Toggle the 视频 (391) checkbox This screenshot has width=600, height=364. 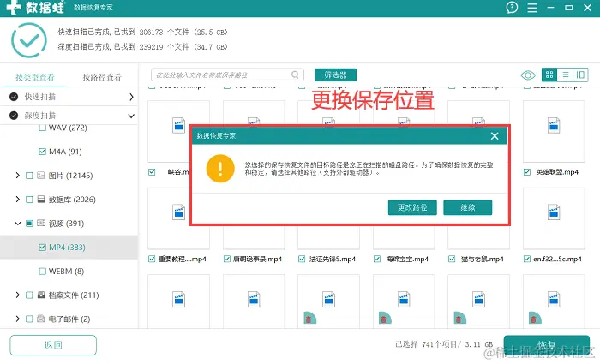pyautogui.click(x=29, y=224)
